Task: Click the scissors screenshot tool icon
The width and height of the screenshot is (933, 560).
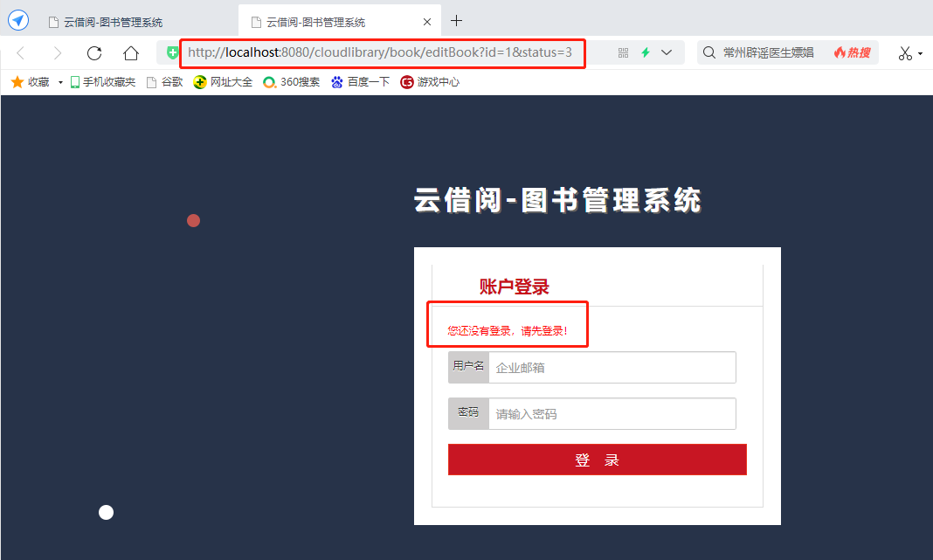Action: 905,53
